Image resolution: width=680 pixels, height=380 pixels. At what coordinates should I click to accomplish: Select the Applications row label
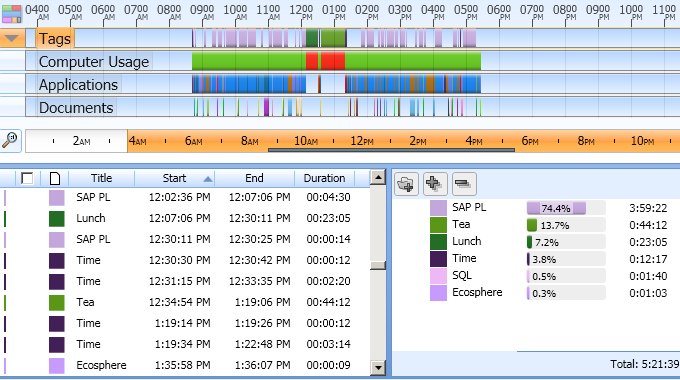[x=78, y=85]
